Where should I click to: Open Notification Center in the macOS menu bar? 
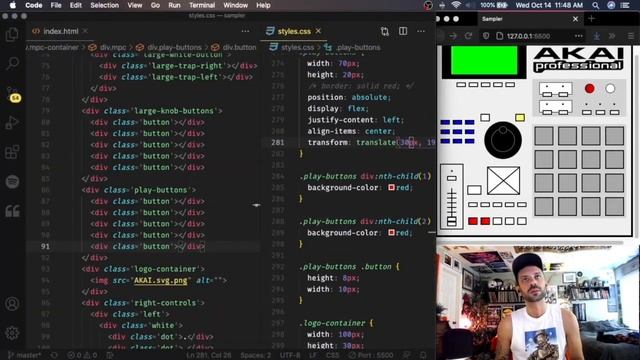click(625, 5)
